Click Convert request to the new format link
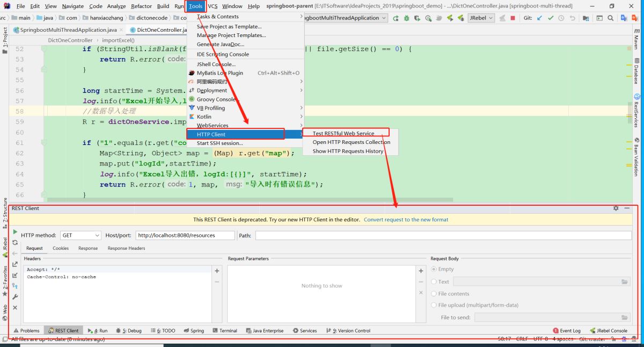644x347 pixels. [x=406, y=220]
